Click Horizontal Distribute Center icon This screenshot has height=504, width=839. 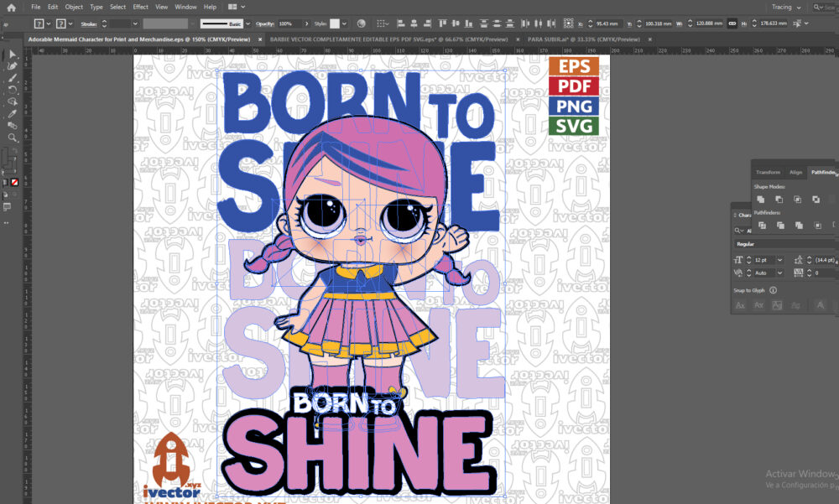click(539, 23)
